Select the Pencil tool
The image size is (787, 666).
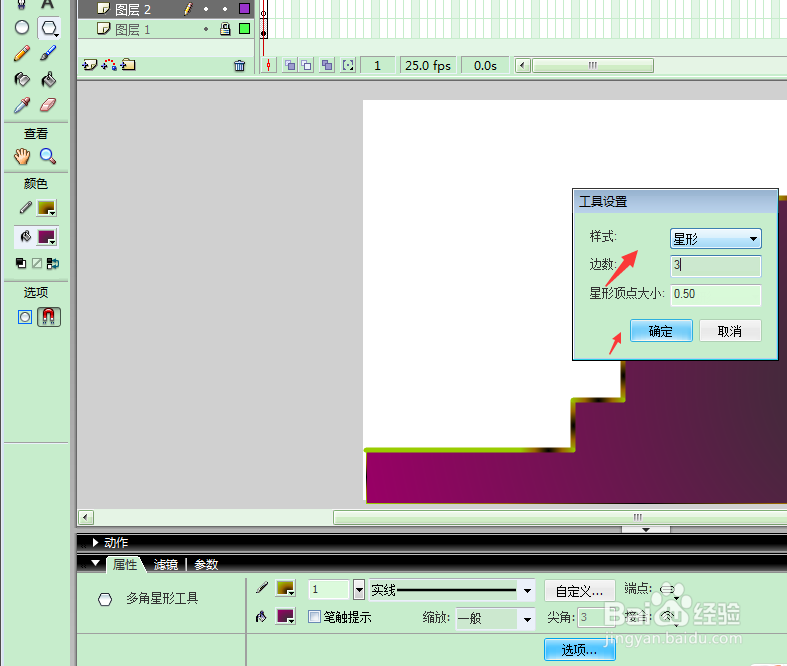22,53
